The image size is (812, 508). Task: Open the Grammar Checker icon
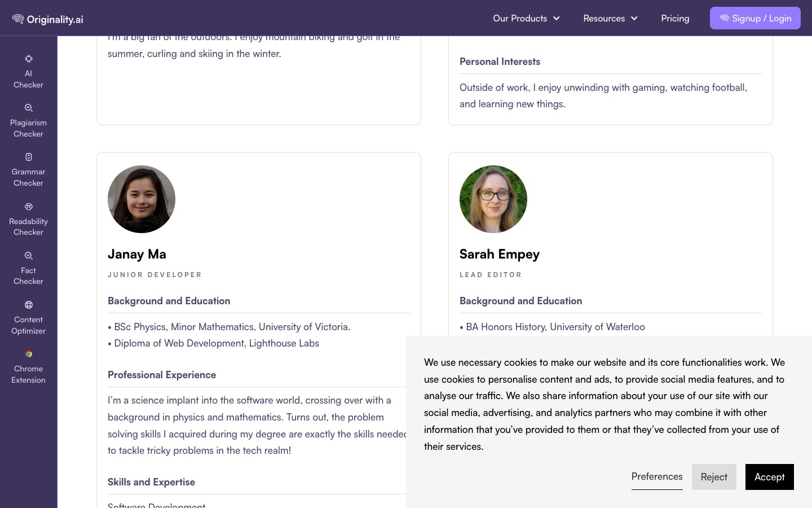coord(29,157)
